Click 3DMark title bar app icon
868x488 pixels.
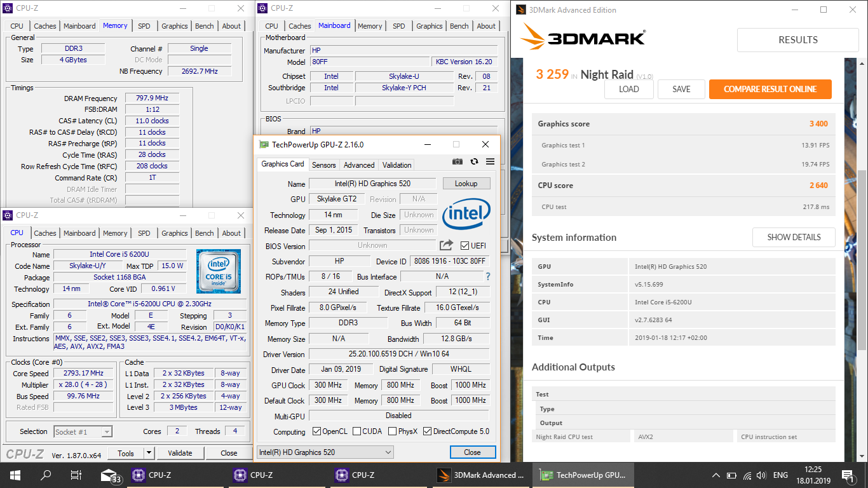pos(521,10)
